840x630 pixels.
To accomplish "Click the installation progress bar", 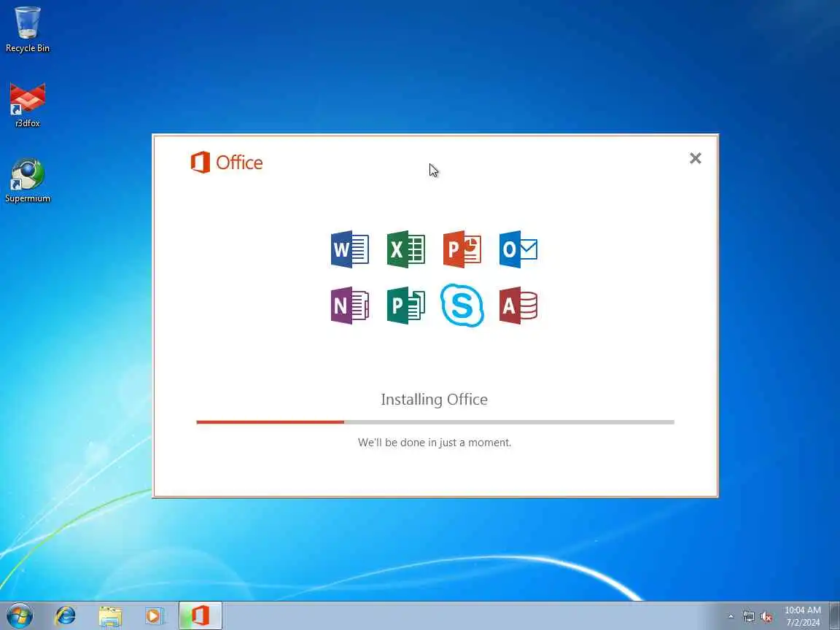I will (435, 422).
